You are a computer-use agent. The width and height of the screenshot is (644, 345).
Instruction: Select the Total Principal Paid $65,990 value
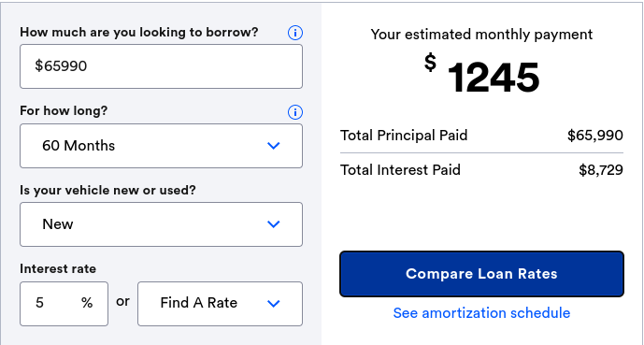click(595, 136)
